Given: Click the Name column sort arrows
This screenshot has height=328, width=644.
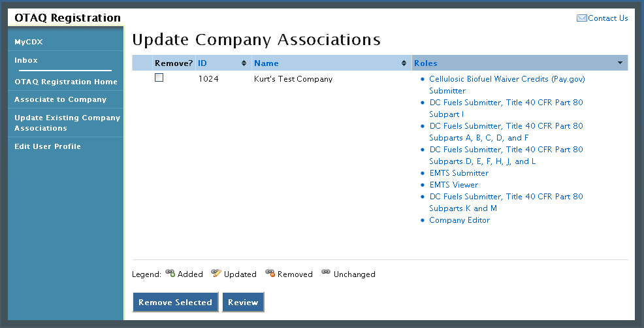Looking at the screenshot, I should click(x=404, y=63).
